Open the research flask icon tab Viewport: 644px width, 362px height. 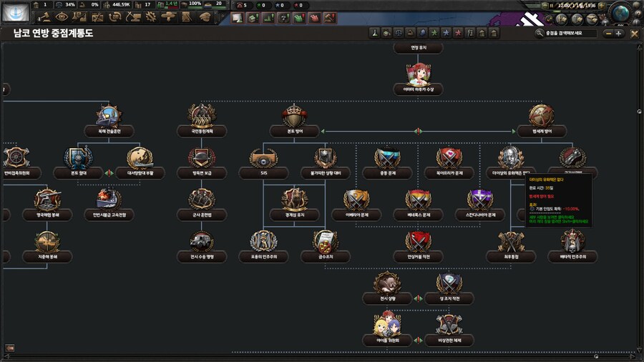(x=79, y=16)
